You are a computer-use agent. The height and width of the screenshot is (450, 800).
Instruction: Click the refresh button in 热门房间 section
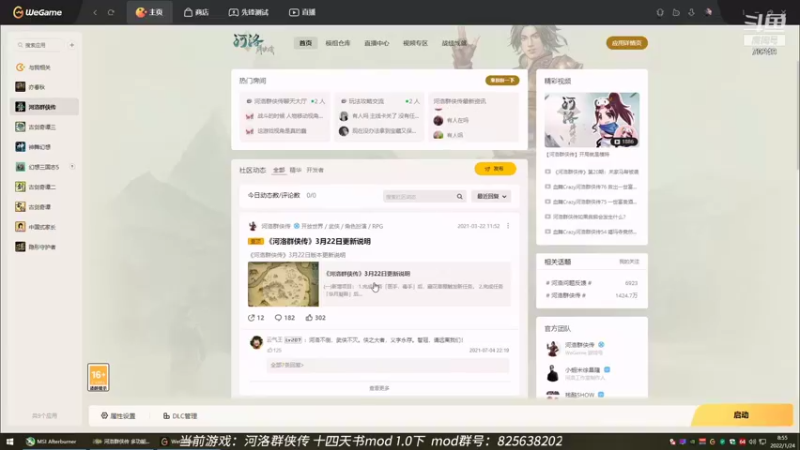[502, 81]
